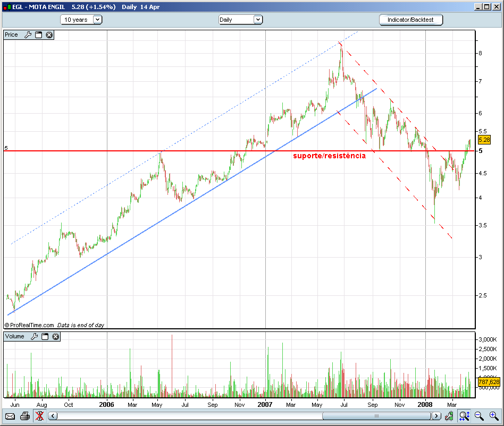Minimize the EGL chart window
This screenshot has height=426, width=504.
[478, 7]
